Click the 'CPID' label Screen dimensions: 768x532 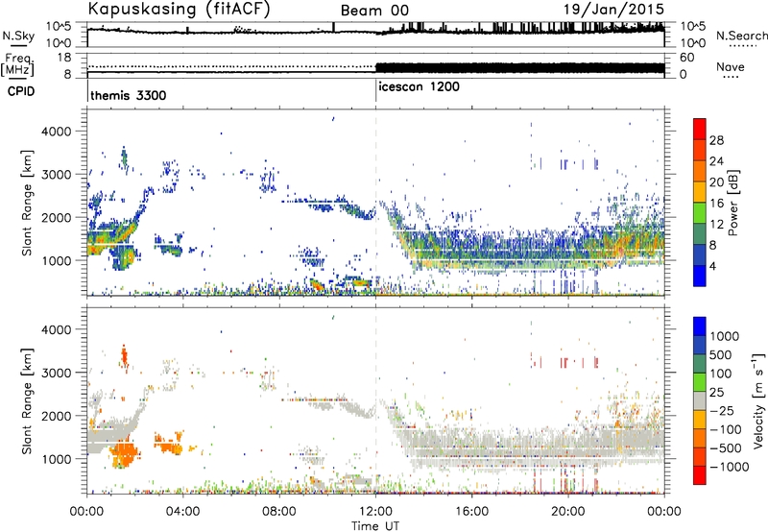pyautogui.click(x=21, y=91)
